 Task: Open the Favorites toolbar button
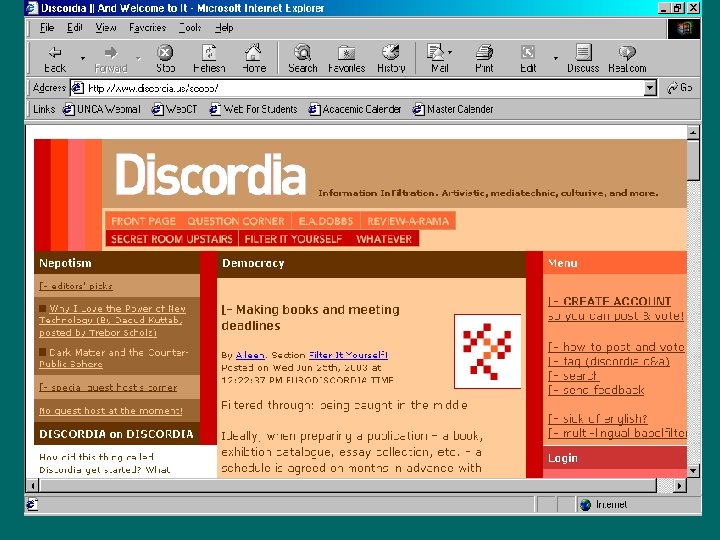[346, 59]
